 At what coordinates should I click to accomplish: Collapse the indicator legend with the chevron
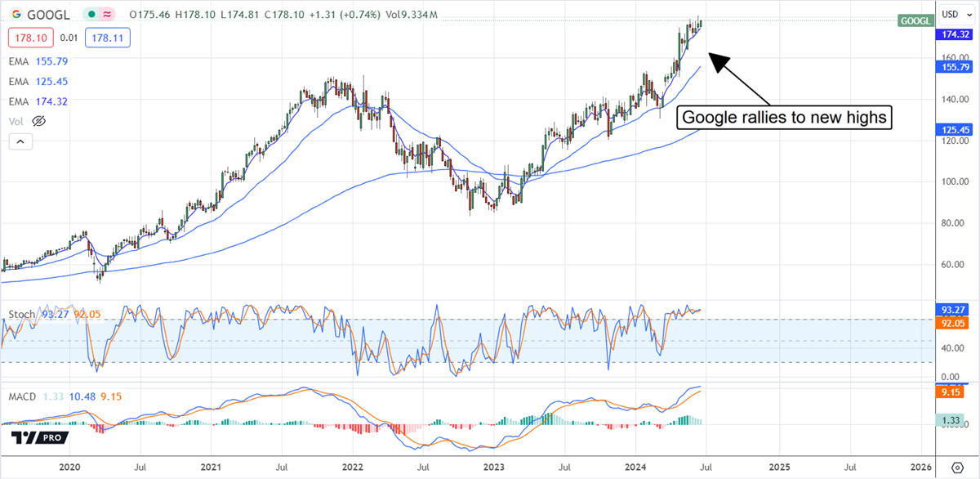click(x=20, y=141)
